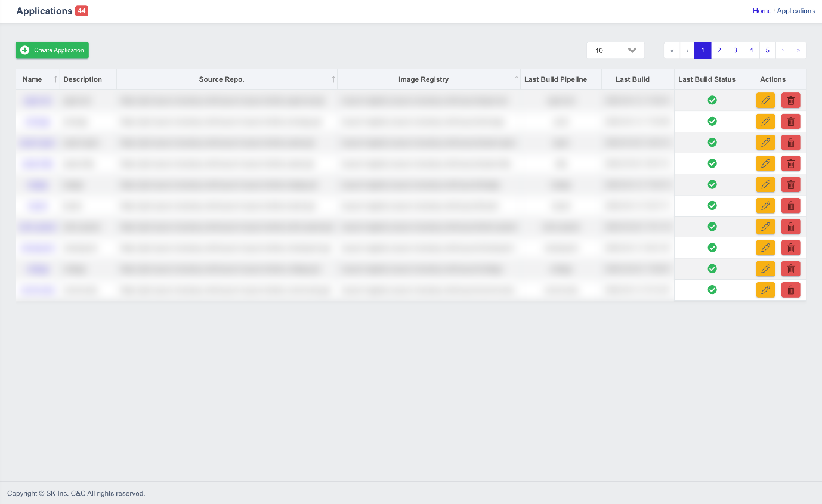This screenshot has height=504, width=822.
Task: Delete the application in the third row
Action: (x=791, y=143)
